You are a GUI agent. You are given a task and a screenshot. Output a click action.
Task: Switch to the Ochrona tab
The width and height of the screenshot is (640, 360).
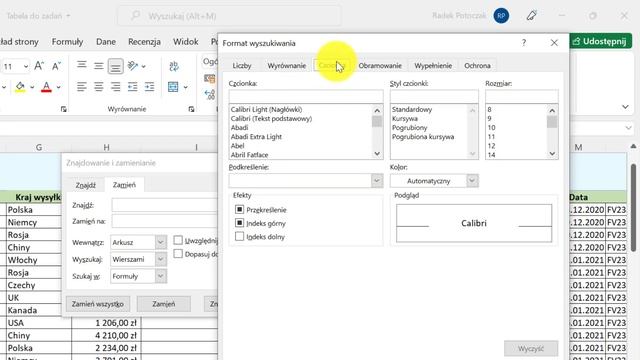(x=477, y=65)
